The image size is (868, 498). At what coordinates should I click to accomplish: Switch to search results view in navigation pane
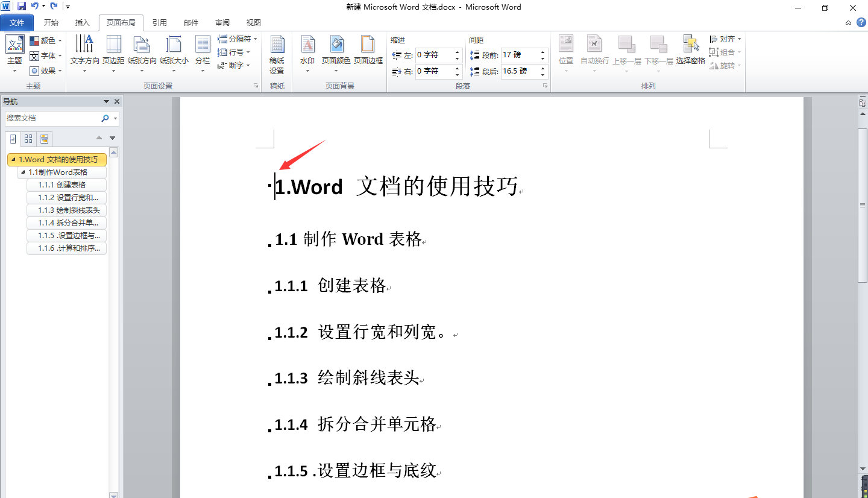(44, 139)
